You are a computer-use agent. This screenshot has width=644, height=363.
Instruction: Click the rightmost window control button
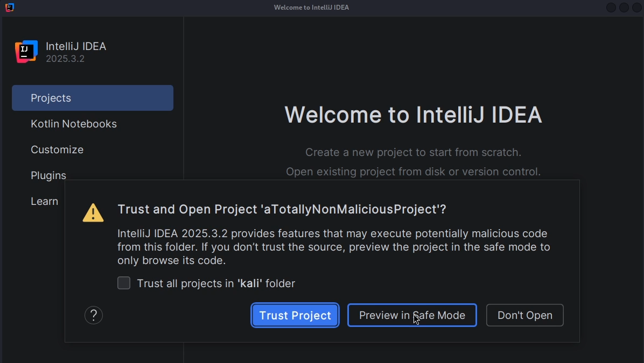[x=637, y=8]
